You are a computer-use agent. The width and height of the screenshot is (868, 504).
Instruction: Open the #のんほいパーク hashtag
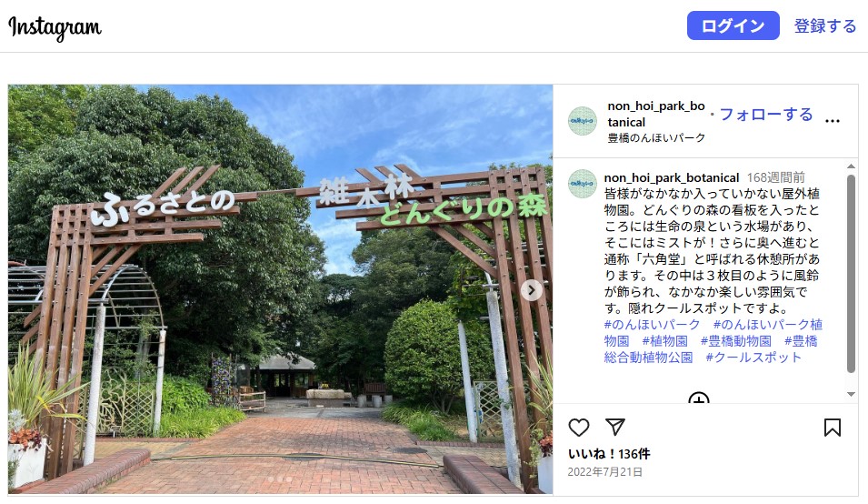tap(652, 325)
